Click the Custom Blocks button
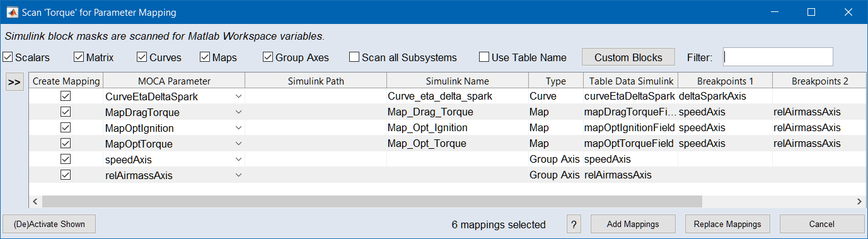Viewport: 868px width, 239px height. pos(628,57)
